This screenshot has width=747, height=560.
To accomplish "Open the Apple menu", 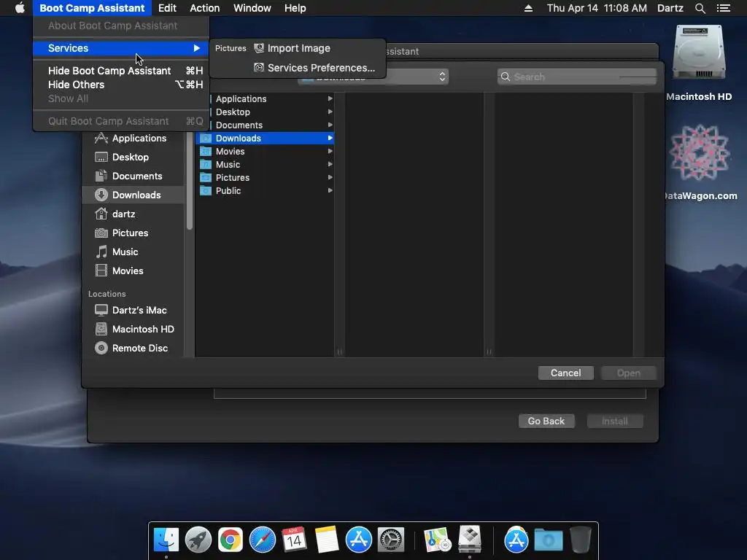I will [20, 8].
